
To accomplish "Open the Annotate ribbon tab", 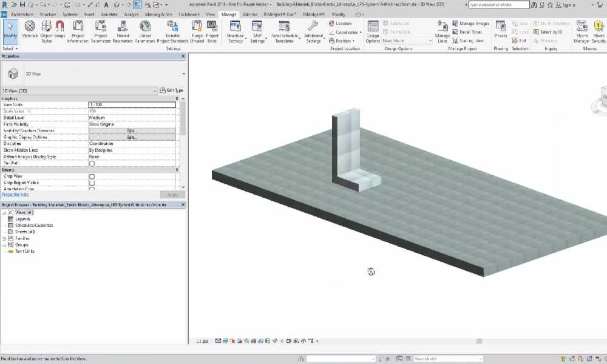I will coord(109,13).
